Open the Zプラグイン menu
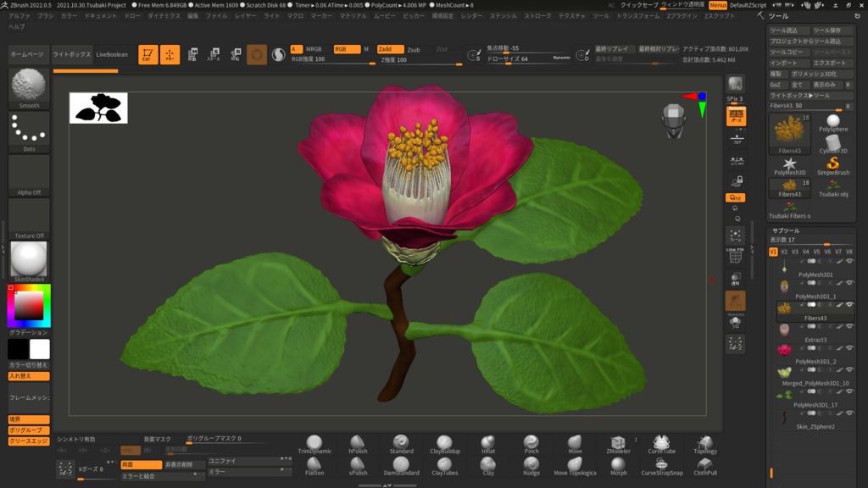 point(682,16)
